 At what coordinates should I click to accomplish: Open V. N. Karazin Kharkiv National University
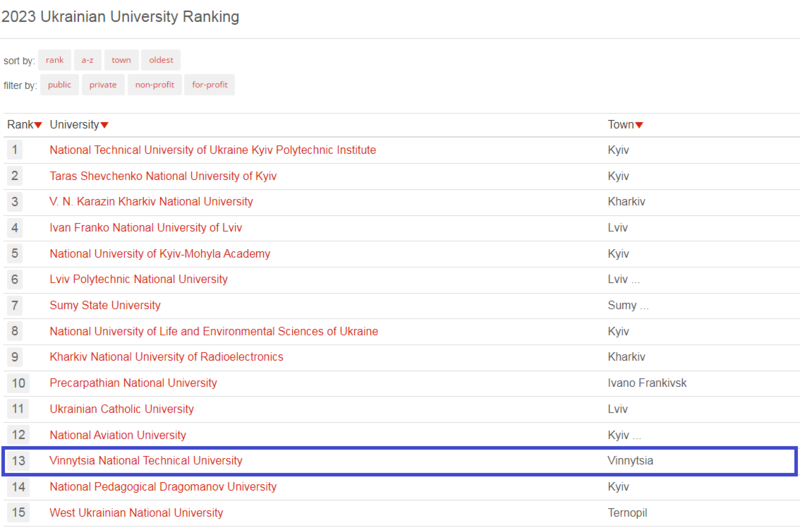151,202
